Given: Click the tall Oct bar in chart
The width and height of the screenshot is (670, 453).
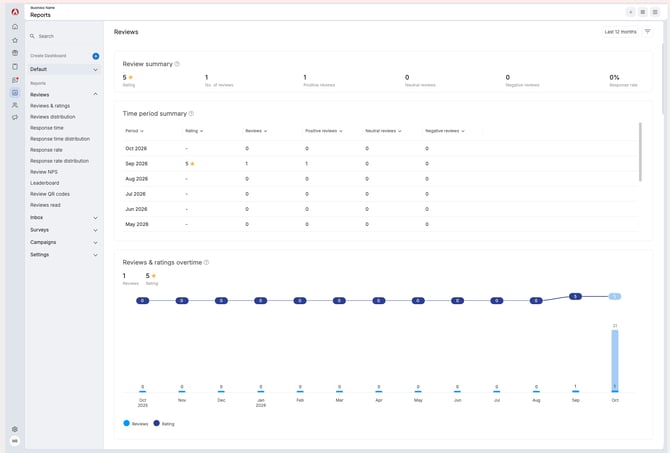Looking at the screenshot, I should click(x=615, y=361).
